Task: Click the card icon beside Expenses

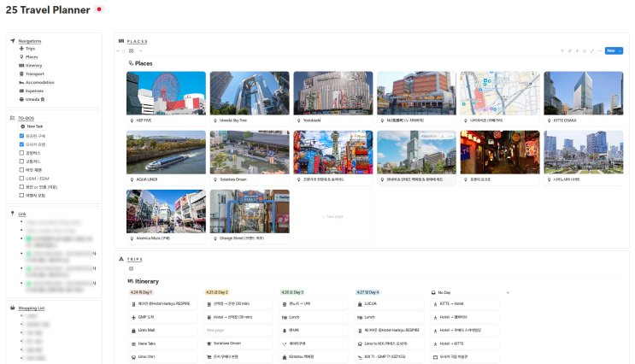Action: tap(21, 91)
